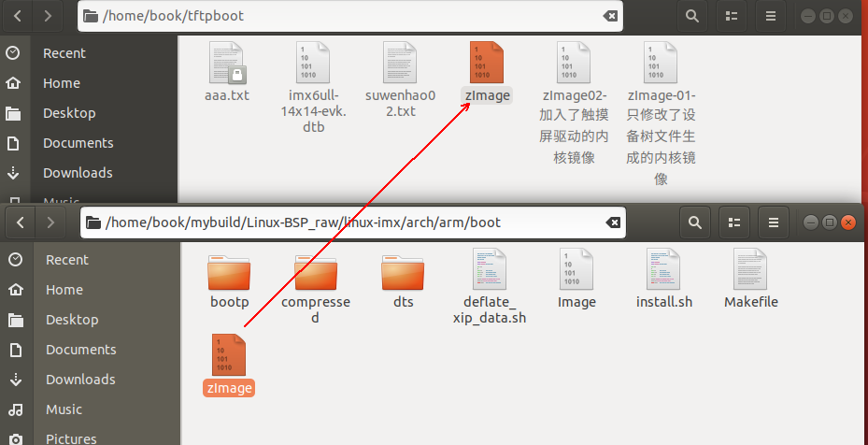Open search in the arch/arm/boot window
Image resolution: width=868 pixels, height=445 pixels.
[x=695, y=222]
